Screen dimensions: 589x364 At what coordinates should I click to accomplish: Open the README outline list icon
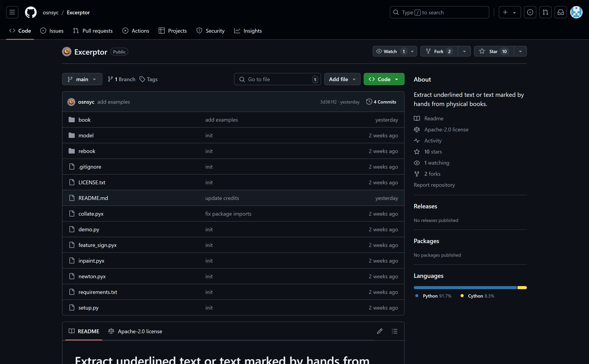(395, 331)
